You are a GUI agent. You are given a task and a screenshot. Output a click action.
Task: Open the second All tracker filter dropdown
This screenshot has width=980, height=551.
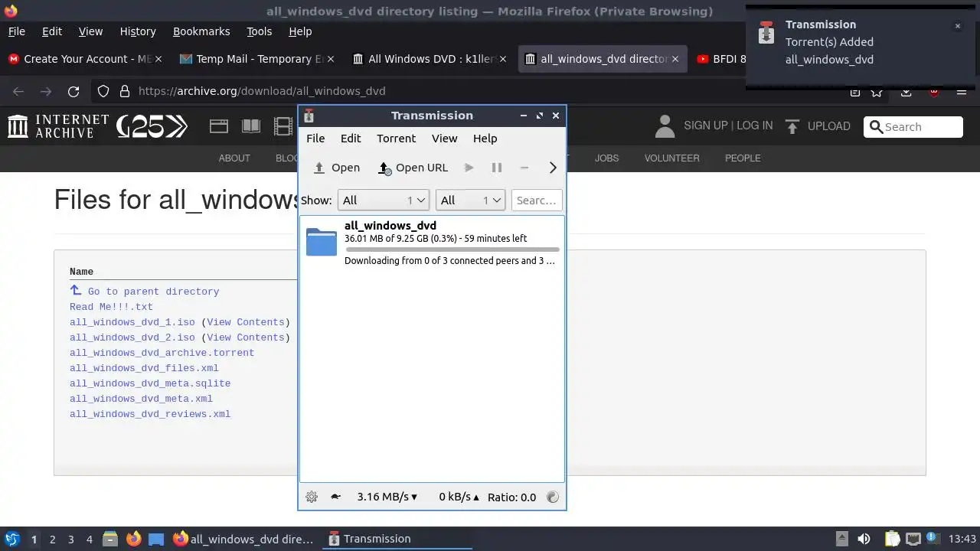pyautogui.click(x=470, y=200)
